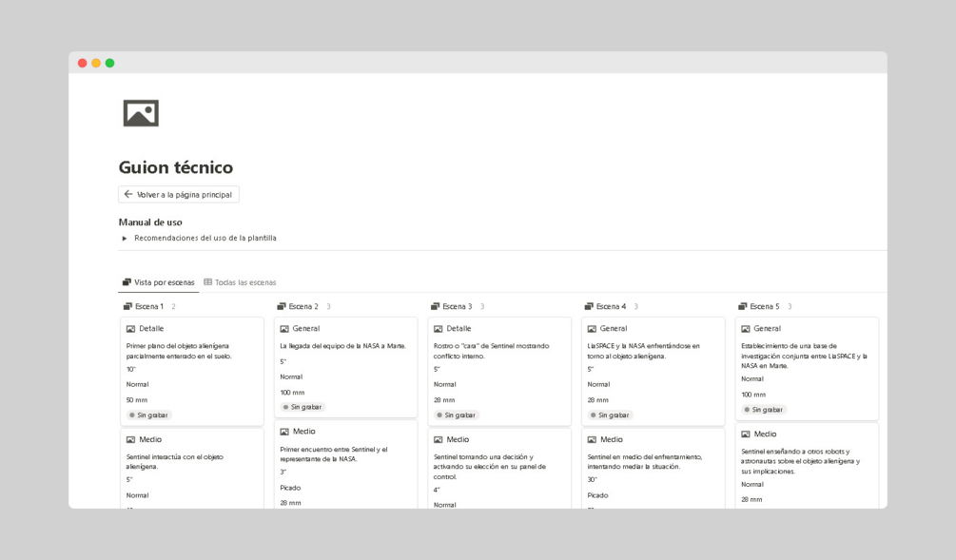956x560 pixels.
Task: Click the page image icon above the title
Action: (x=141, y=113)
